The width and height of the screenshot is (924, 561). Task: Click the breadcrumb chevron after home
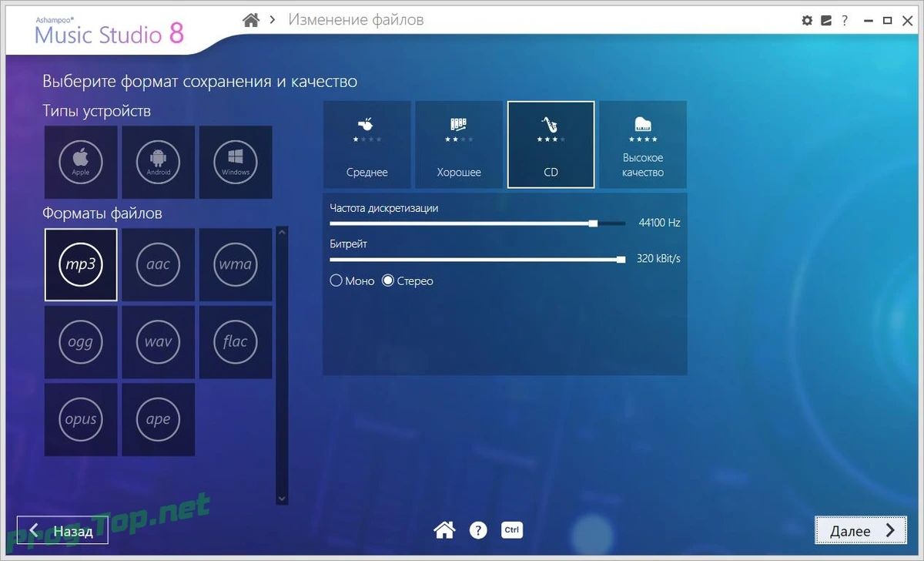point(273,20)
